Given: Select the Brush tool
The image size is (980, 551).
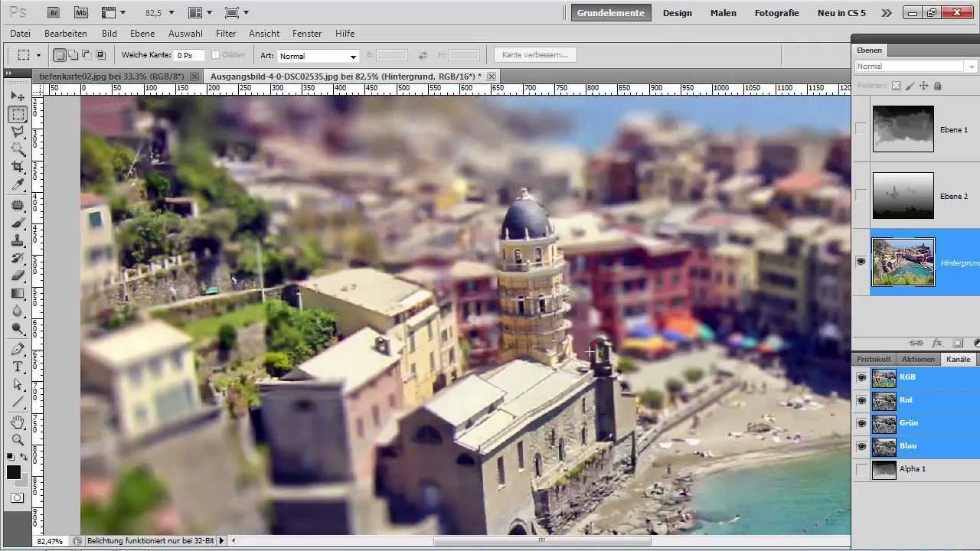Looking at the screenshot, I should pos(18,223).
